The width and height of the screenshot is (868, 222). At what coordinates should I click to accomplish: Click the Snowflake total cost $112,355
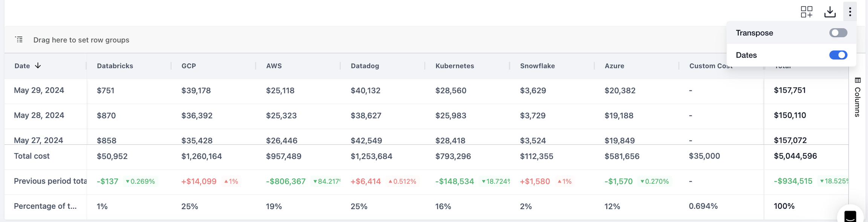(x=536, y=156)
